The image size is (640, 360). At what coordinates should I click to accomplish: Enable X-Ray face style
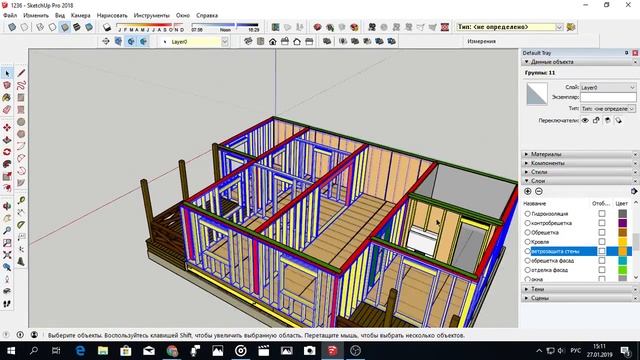[x=12, y=27]
